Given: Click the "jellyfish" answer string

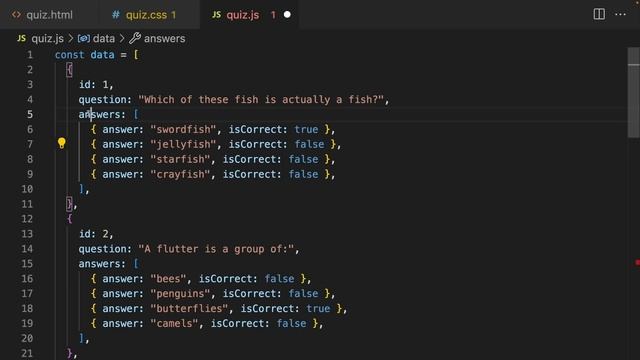Looking at the screenshot, I should [183, 144].
